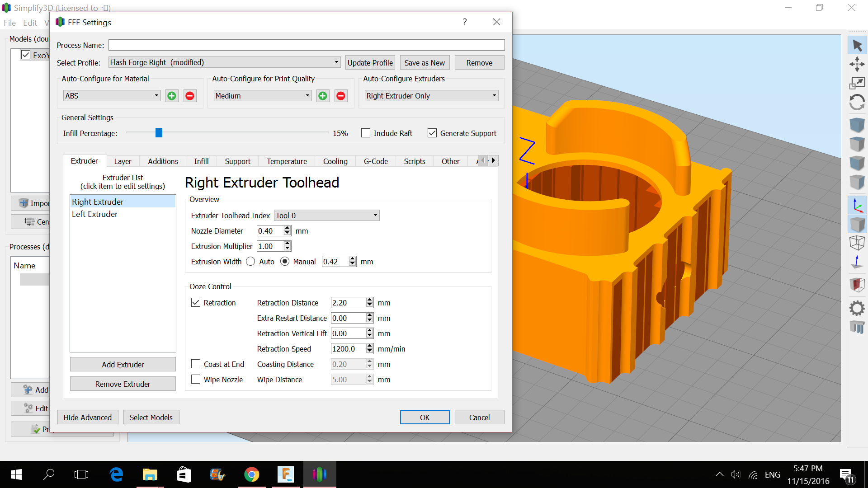The height and width of the screenshot is (488, 868).
Task: Open the Select Profile dropdown
Action: [224, 62]
